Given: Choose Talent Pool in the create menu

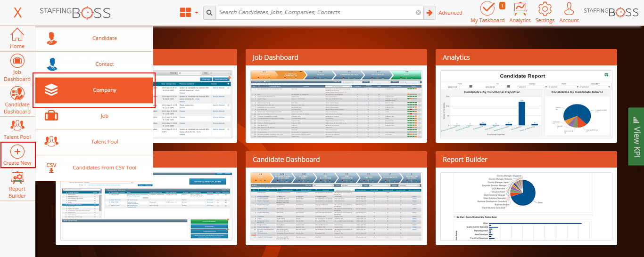Looking at the screenshot, I should click(x=94, y=142).
